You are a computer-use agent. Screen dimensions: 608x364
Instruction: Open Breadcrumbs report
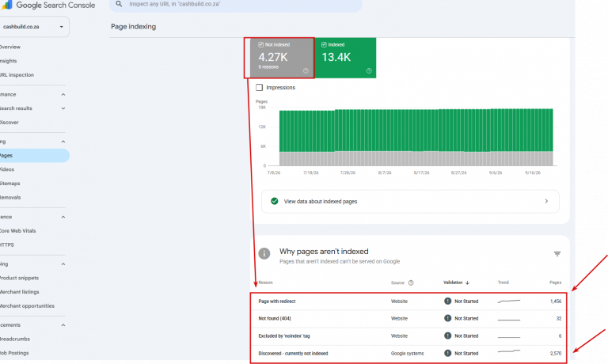[15, 339]
